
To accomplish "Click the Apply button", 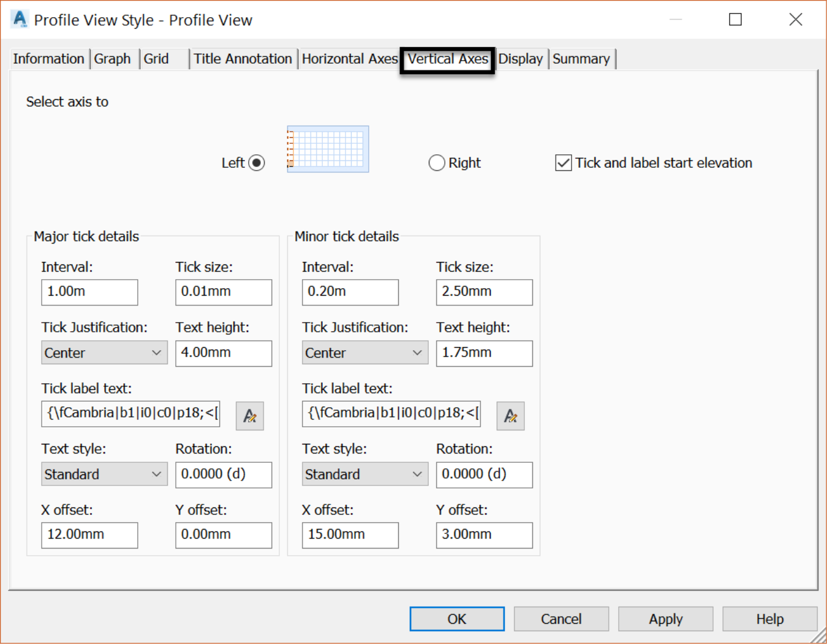I will [666, 619].
